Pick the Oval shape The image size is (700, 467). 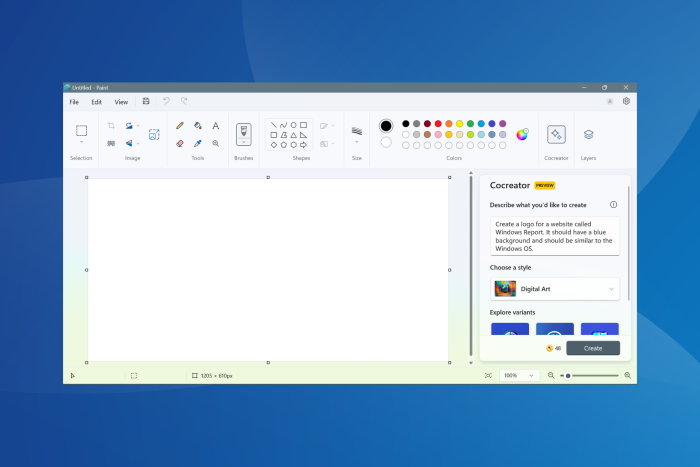tap(293, 125)
